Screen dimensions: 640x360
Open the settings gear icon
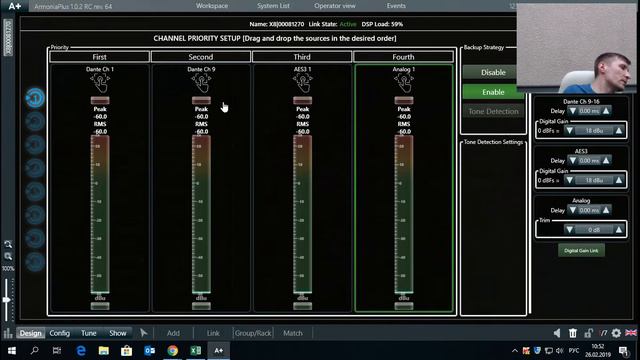[616, 333]
